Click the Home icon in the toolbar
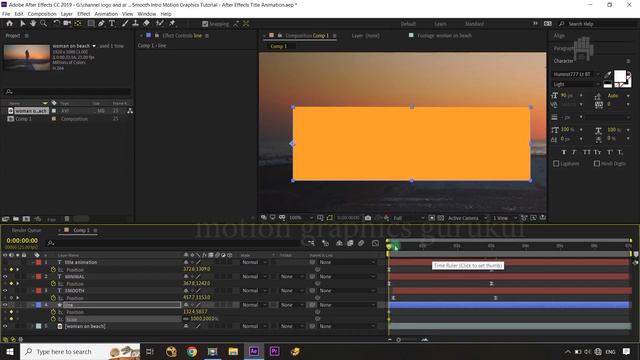640x360 pixels. coord(9,24)
